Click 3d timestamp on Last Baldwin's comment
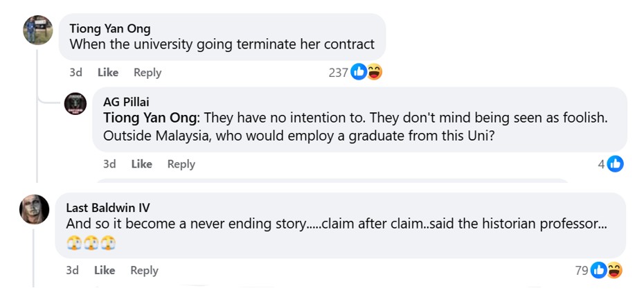 pos(72,270)
